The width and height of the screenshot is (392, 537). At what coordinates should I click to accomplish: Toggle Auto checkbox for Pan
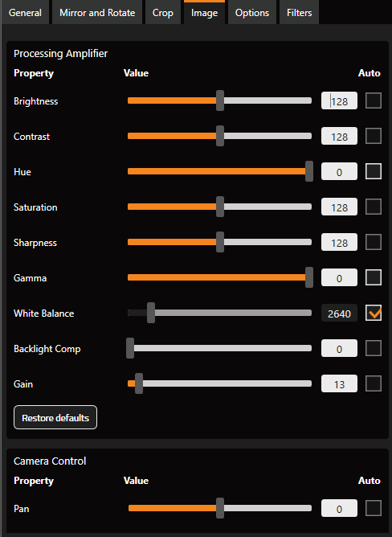pos(374,508)
